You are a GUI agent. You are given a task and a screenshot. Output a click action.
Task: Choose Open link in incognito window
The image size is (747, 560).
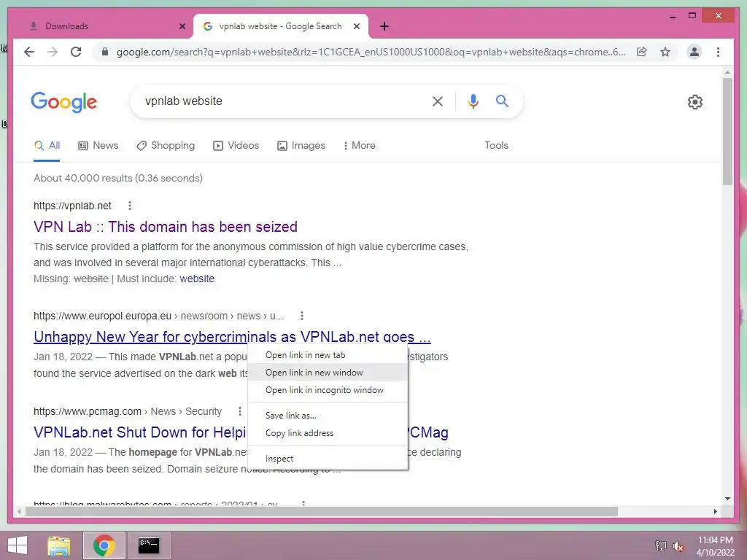pos(328,390)
